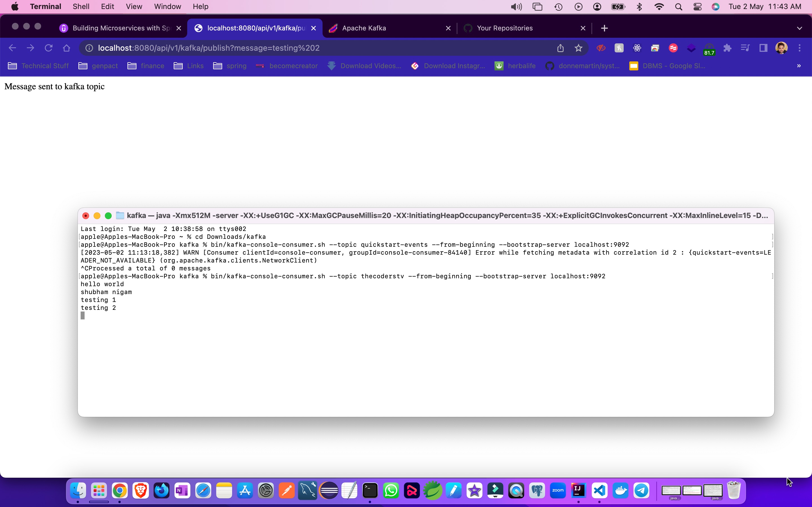Bookmark this page using the star icon

pos(579,48)
